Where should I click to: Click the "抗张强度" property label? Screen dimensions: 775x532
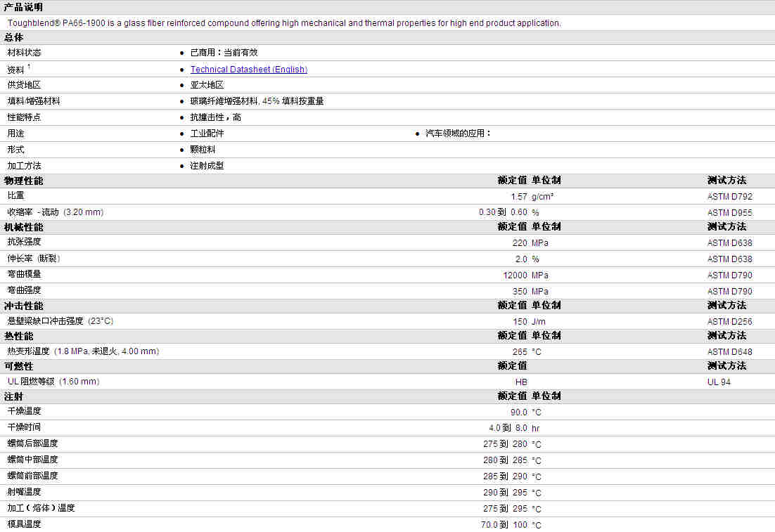pos(24,242)
